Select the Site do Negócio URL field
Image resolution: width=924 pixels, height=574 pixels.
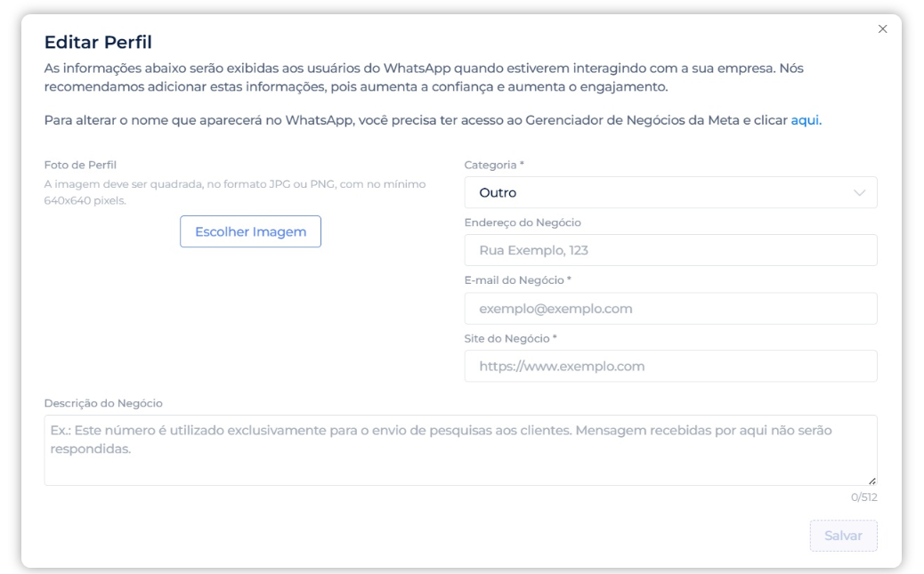tap(670, 366)
